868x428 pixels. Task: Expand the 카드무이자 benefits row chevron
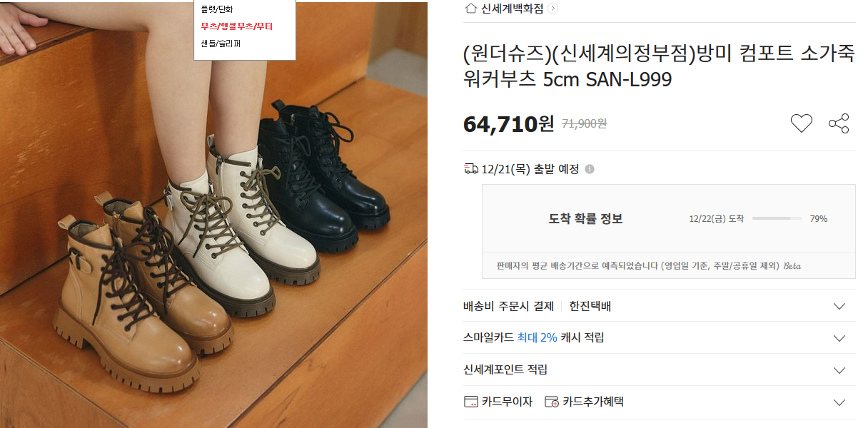839,402
